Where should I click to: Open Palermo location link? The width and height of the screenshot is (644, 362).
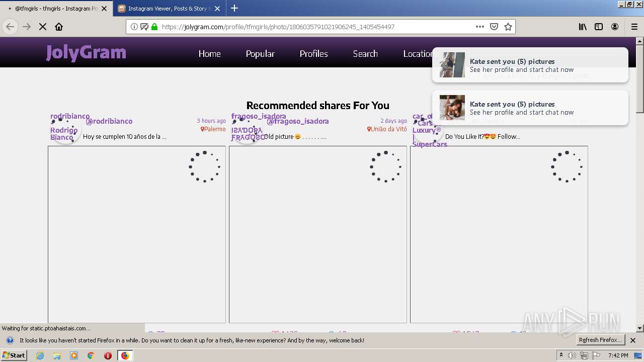pos(213,129)
